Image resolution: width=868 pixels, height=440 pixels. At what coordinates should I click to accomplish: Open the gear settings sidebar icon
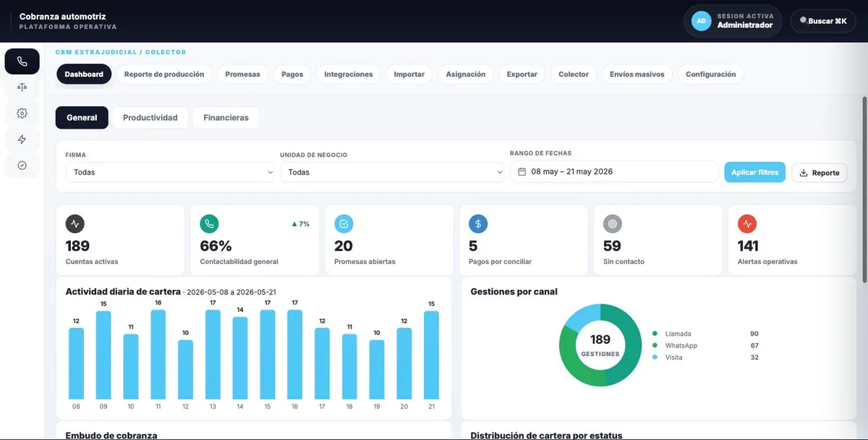22,113
